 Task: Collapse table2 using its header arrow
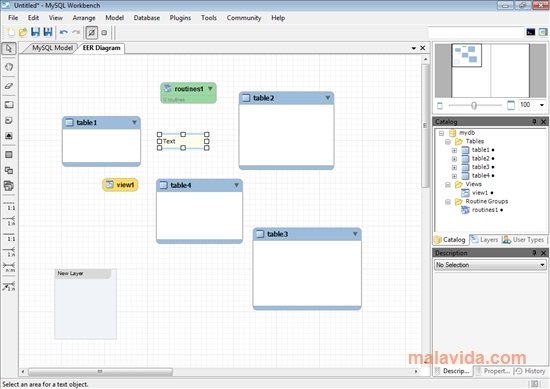pos(328,98)
